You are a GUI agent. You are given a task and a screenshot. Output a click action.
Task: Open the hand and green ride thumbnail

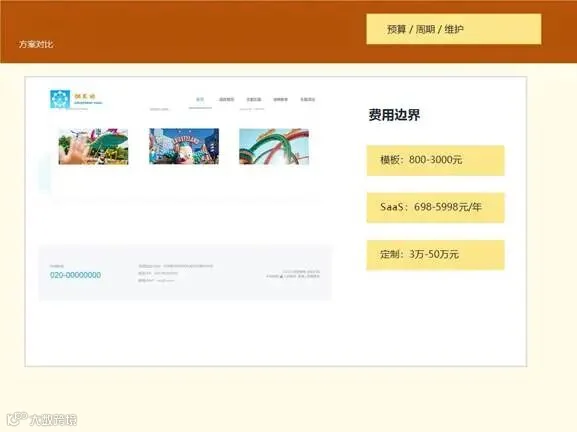(x=93, y=146)
